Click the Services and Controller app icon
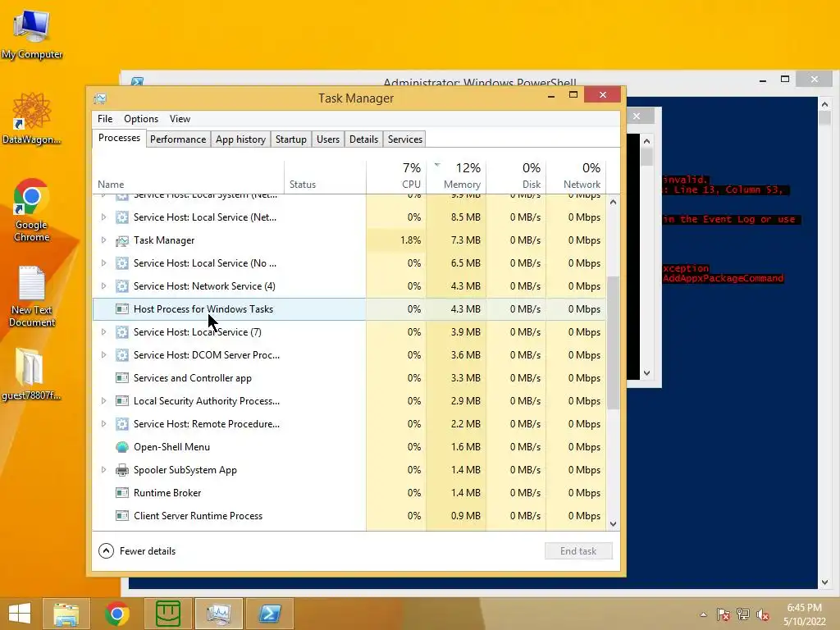Screen dimensions: 840x630 122,377
